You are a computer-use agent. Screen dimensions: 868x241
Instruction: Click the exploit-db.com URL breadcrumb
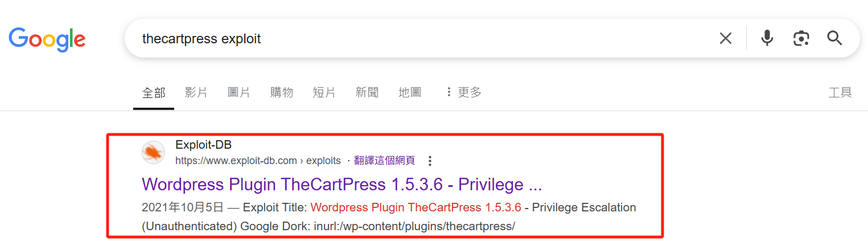click(257, 161)
